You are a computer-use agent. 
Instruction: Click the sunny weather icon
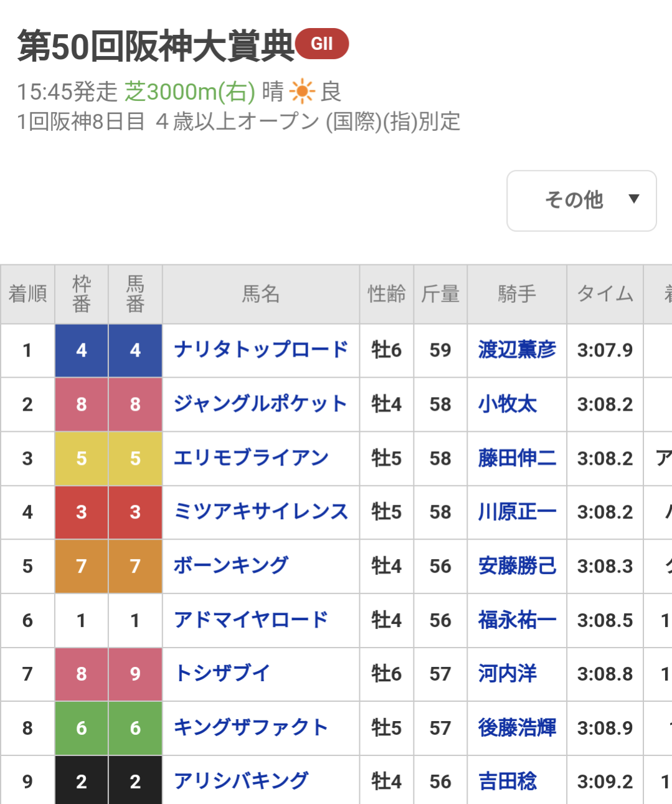point(302,92)
